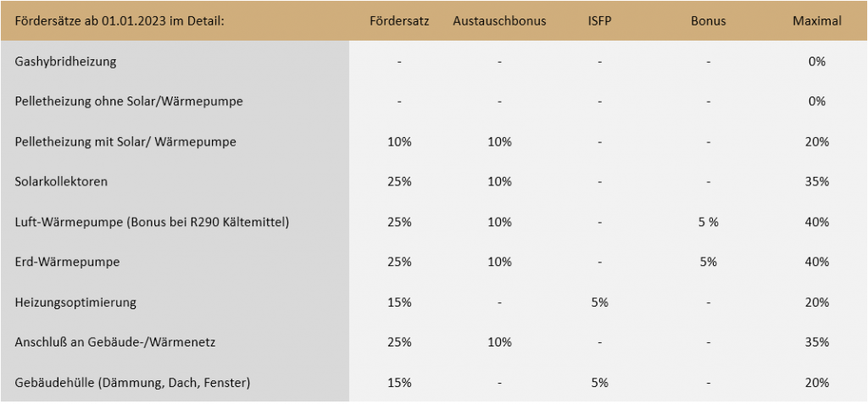Select the Heizungsoptimierung ISFP 5% cell

tap(599, 302)
